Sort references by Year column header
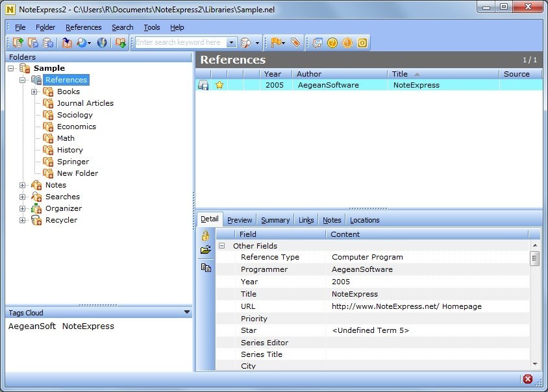 point(276,74)
